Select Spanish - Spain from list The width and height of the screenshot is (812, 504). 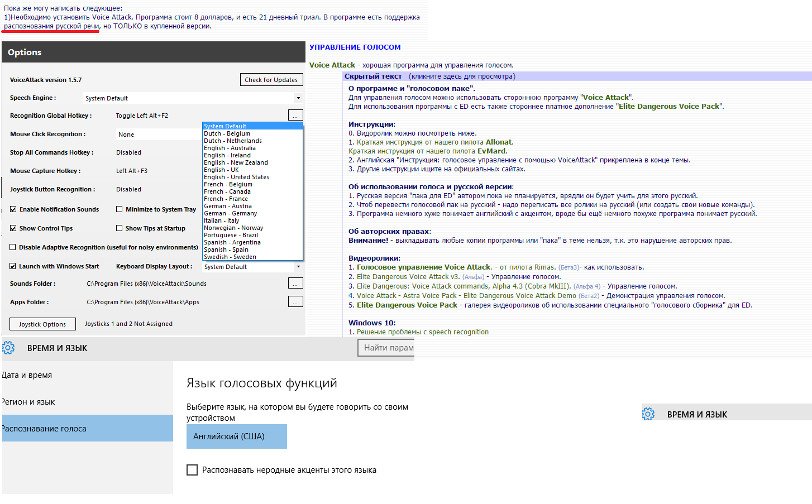pyautogui.click(x=226, y=249)
